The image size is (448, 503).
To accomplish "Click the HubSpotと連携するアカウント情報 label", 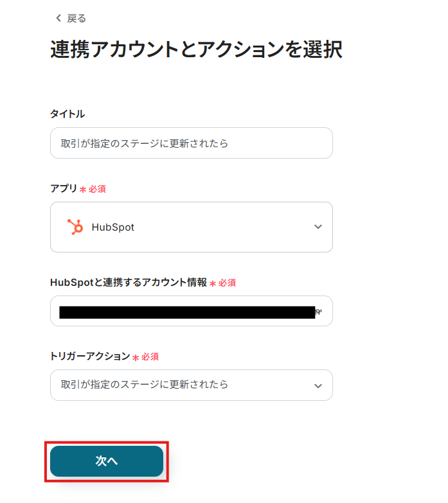I will (x=129, y=283).
